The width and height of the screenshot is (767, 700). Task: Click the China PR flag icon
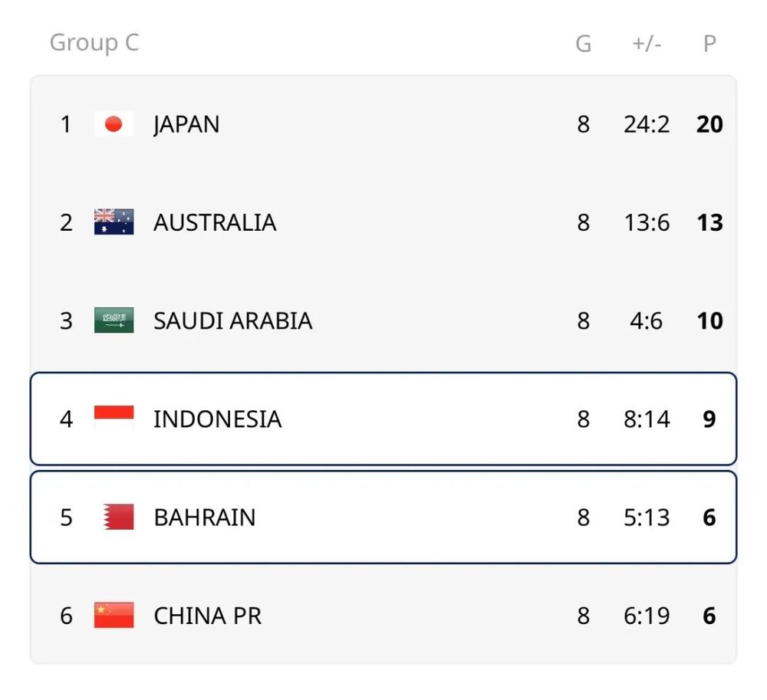point(114,615)
